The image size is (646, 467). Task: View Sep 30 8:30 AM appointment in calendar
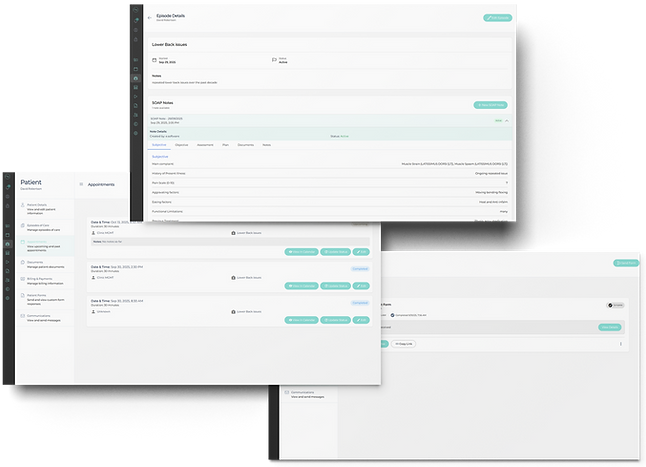pos(301,320)
